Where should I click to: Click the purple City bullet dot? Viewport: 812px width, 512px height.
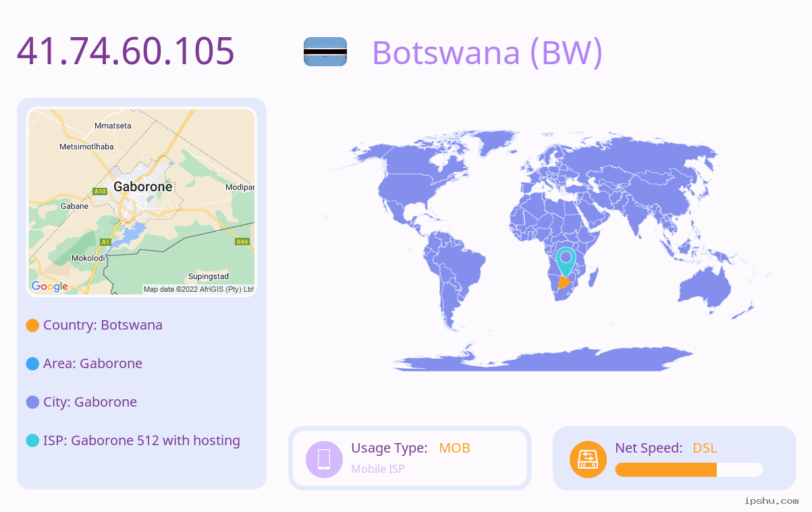click(x=32, y=403)
